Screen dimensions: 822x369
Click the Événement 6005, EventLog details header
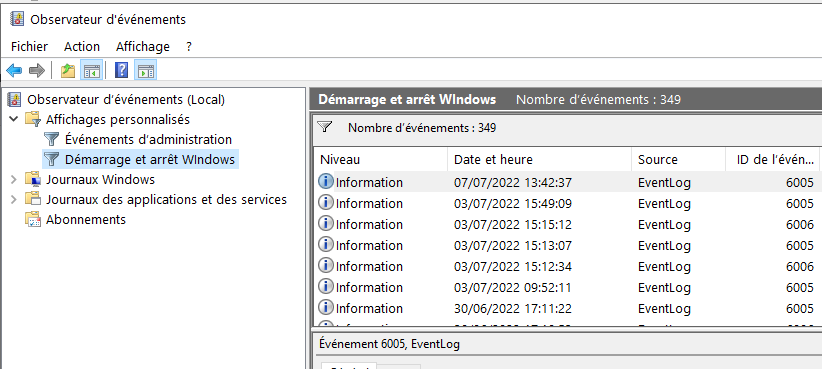(x=390, y=344)
